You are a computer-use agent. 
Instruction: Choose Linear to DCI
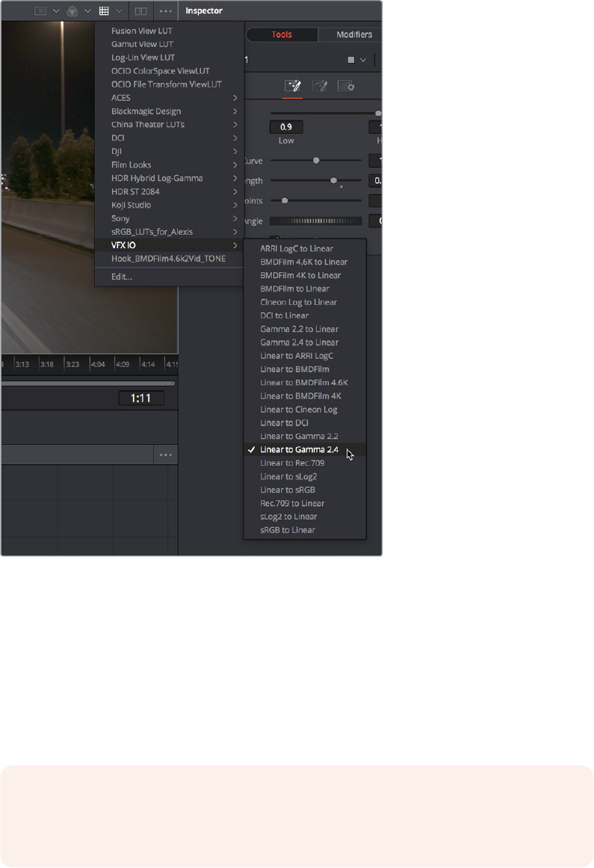tap(305, 423)
